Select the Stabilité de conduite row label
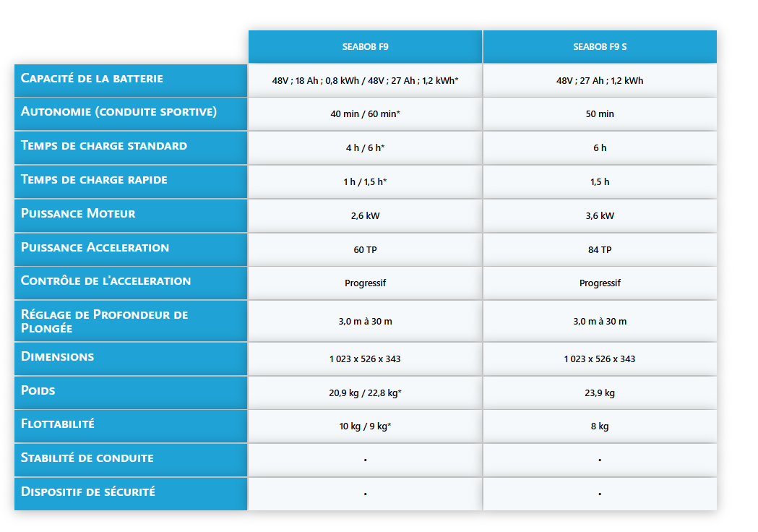Viewport: 758px width, 532px height. point(87,458)
